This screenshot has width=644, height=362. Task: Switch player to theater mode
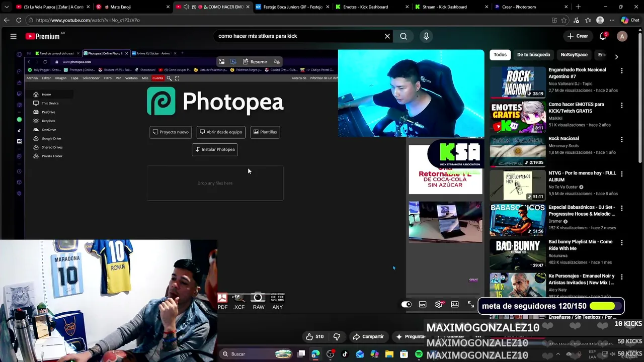pos(455,304)
